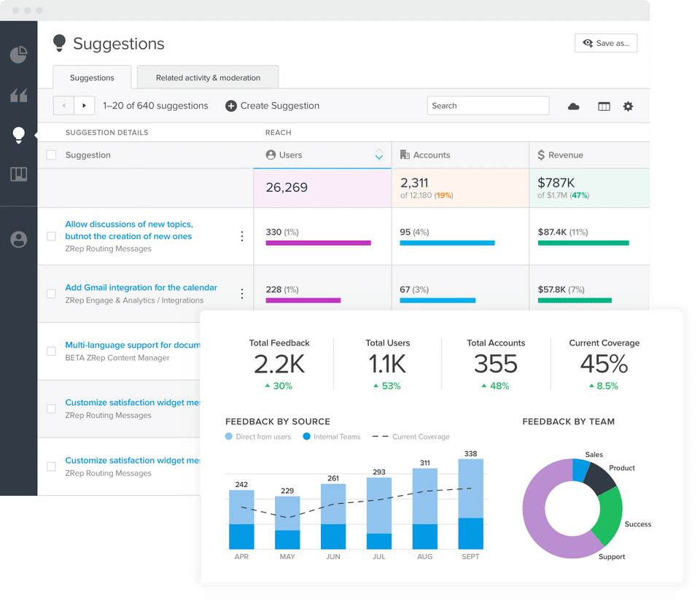Click the JUN bar with 261
This screenshot has height=600, width=700.
tap(333, 516)
